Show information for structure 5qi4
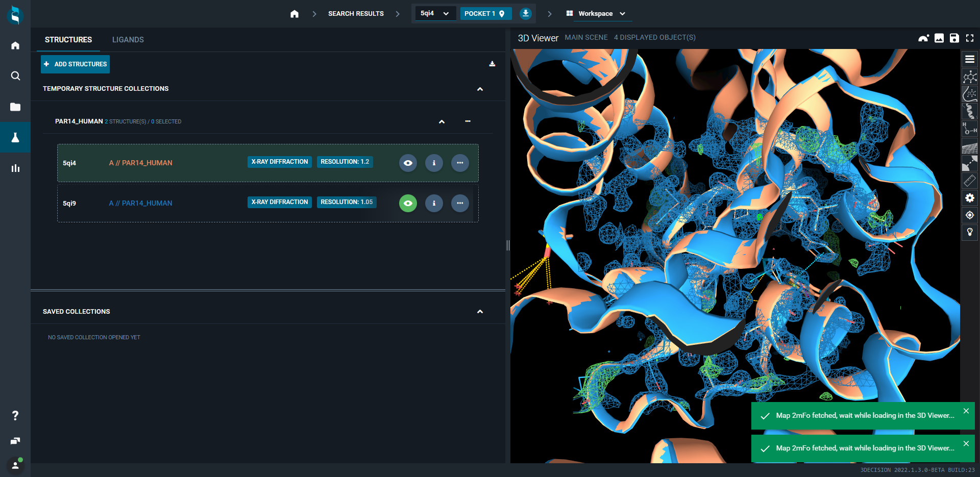980x477 pixels. pyautogui.click(x=434, y=163)
